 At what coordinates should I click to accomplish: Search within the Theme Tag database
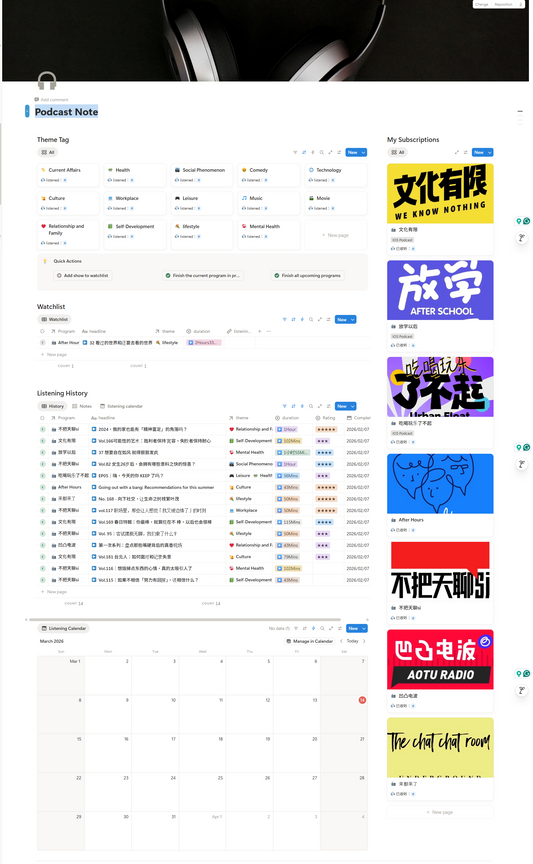coord(321,153)
